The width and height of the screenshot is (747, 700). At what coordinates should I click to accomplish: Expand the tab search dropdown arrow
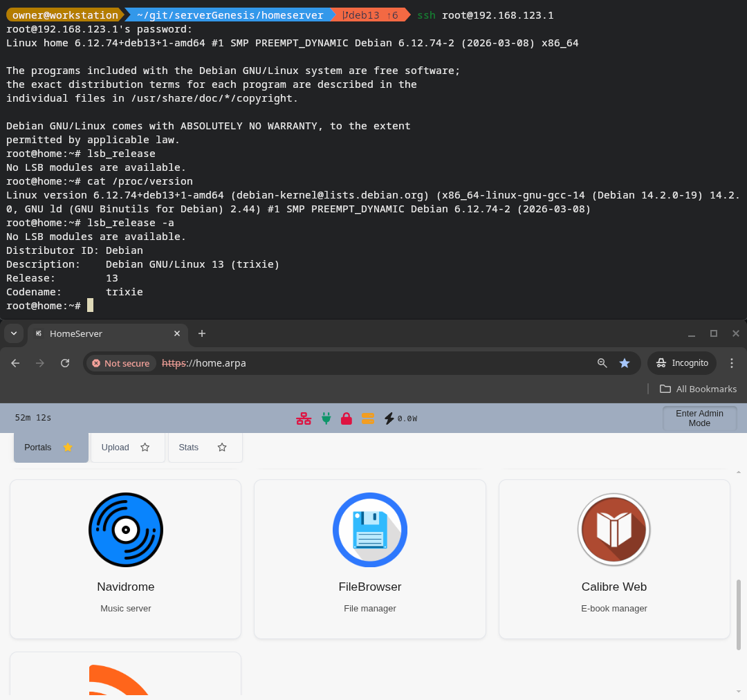click(x=14, y=333)
